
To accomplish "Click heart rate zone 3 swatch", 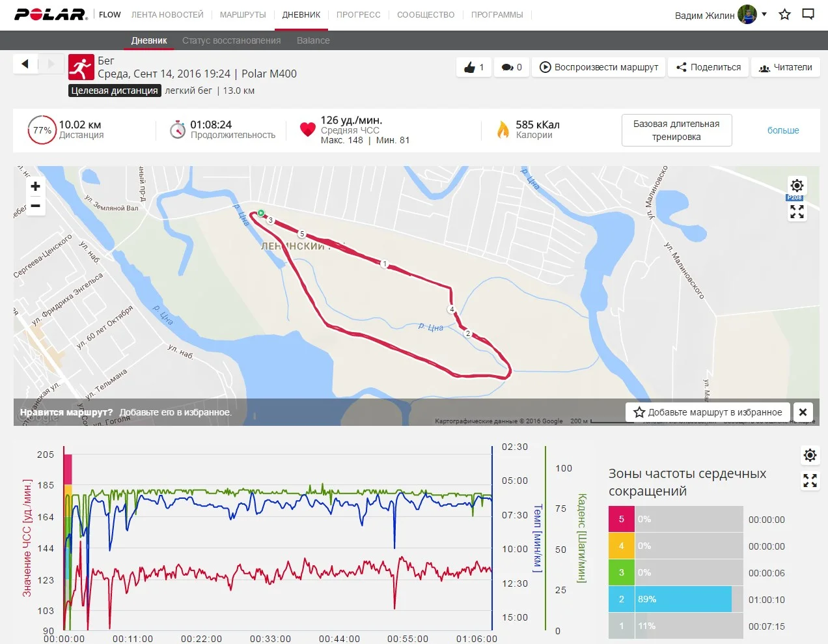I will pos(621,572).
